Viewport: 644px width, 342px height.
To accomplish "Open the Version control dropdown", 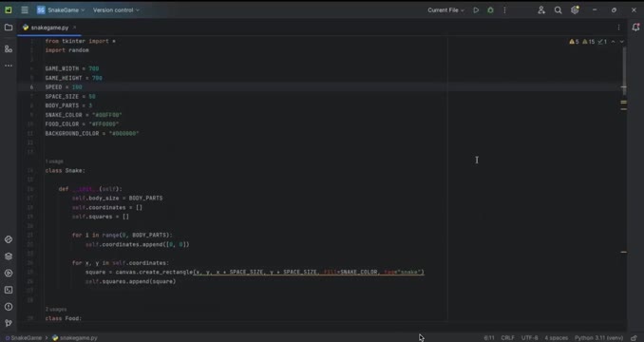I will [116, 10].
